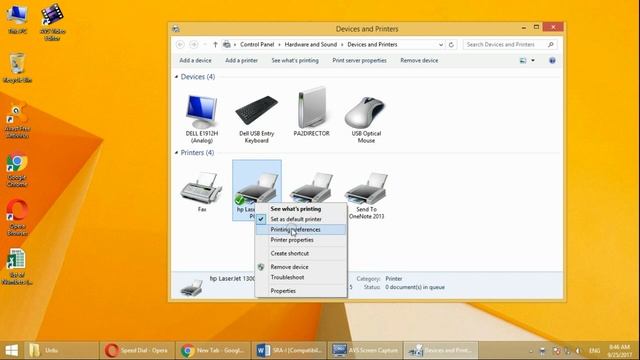
Task: Open Opera Browser desktop shortcut
Action: coord(17,218)
